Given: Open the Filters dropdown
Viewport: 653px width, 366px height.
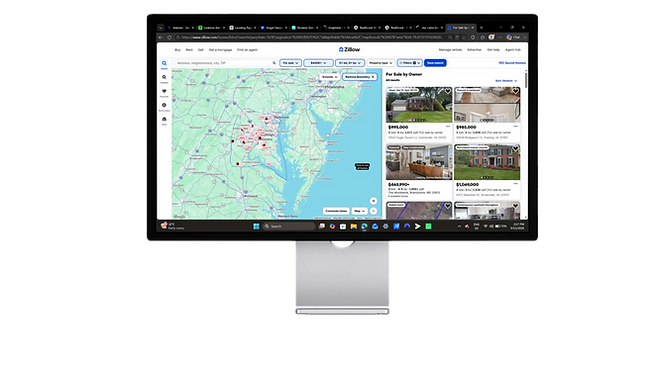Looking at the screenshot, I should [410, 63].
